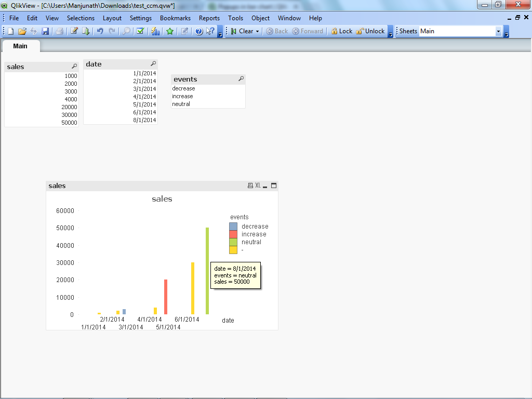This screenshot has width=532, height=399.
Task: Click the Unlock selections button
Action: 370,31
